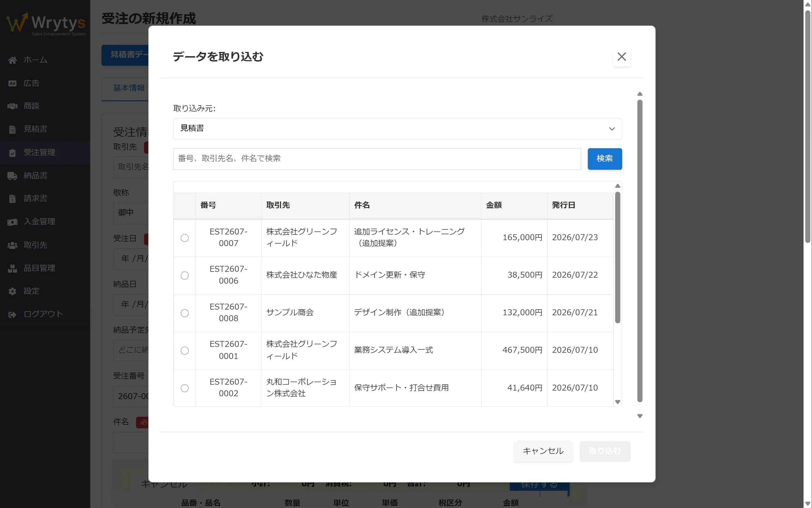Click the truck icon next to 納品書
This screenshot has width=812, height=508.
click(x=12, y=176)
